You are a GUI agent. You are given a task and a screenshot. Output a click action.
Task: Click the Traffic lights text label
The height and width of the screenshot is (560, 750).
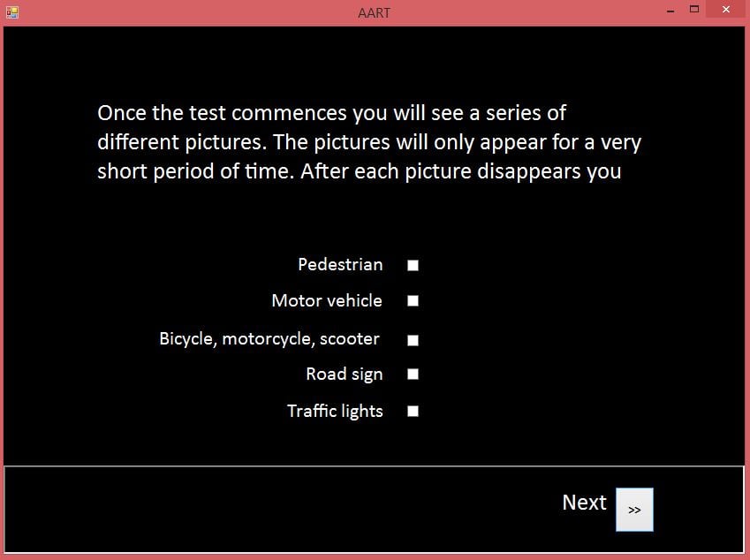335,411
